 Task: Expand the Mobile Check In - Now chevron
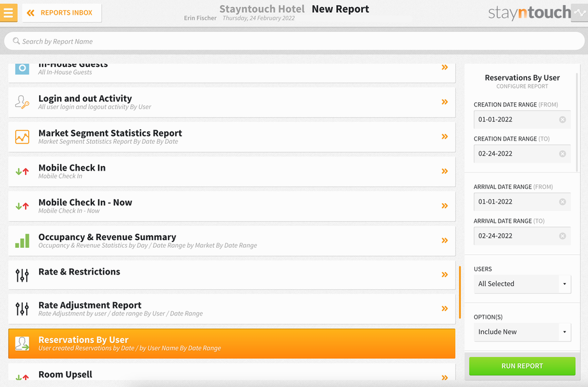(445, 206)
